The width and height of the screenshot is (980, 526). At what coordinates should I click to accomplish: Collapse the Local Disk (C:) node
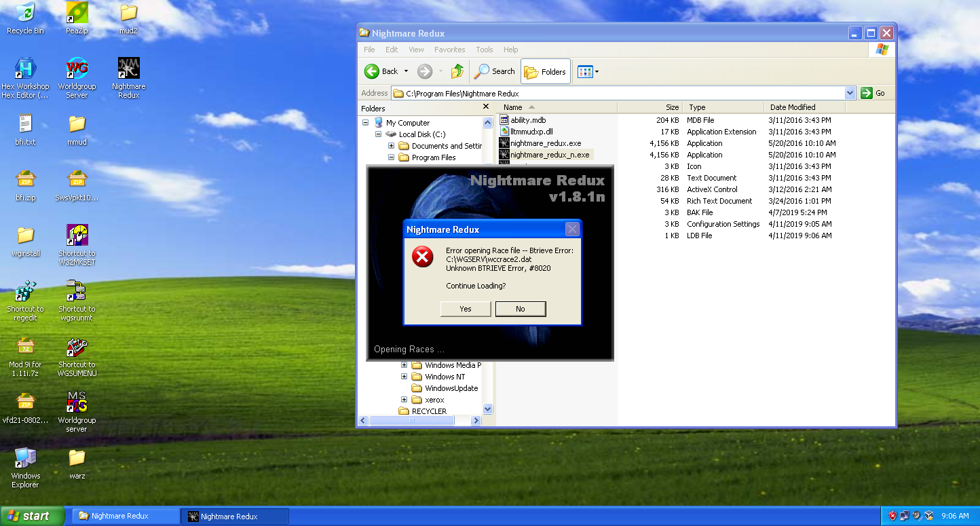click(x=379, y=134)
